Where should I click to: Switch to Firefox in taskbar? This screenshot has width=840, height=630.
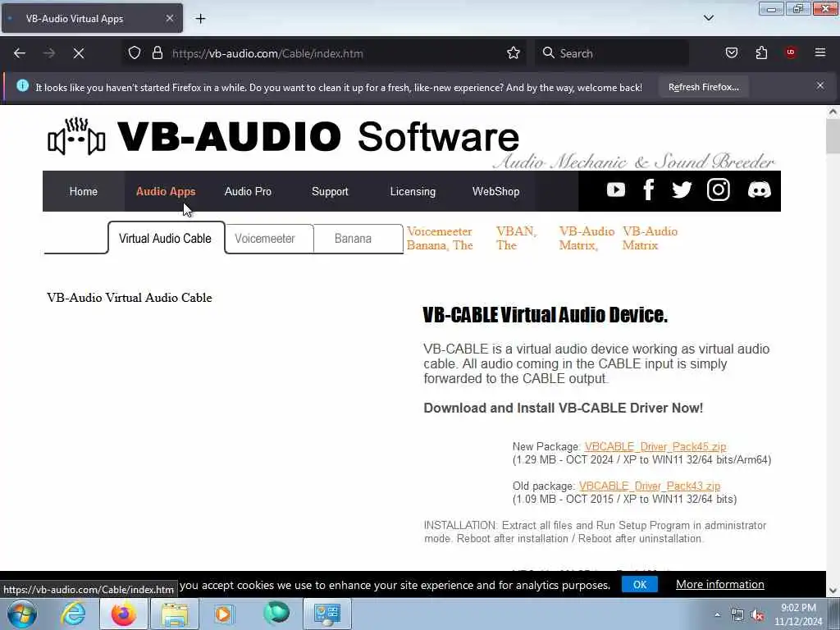(x=123, y=614)
